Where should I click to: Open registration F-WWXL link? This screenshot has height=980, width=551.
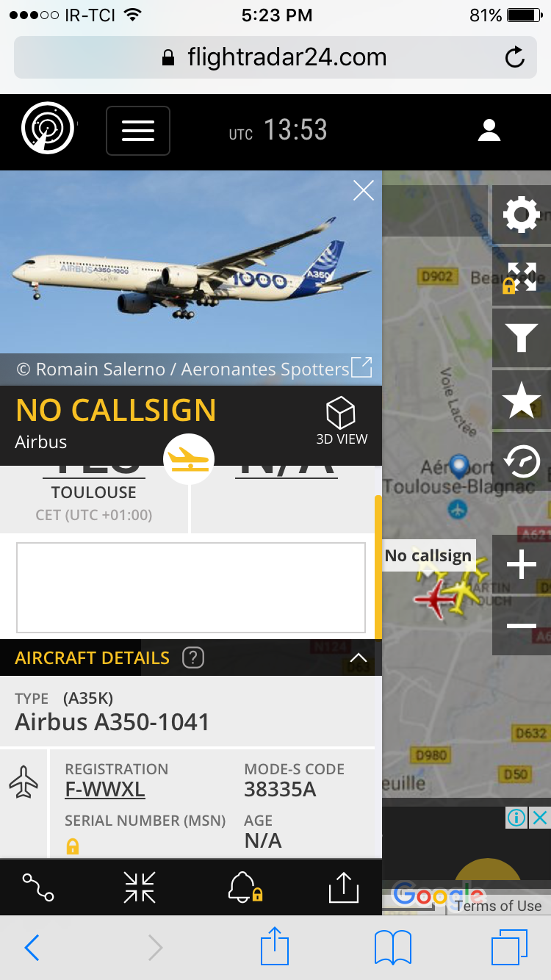click(105, 790)
